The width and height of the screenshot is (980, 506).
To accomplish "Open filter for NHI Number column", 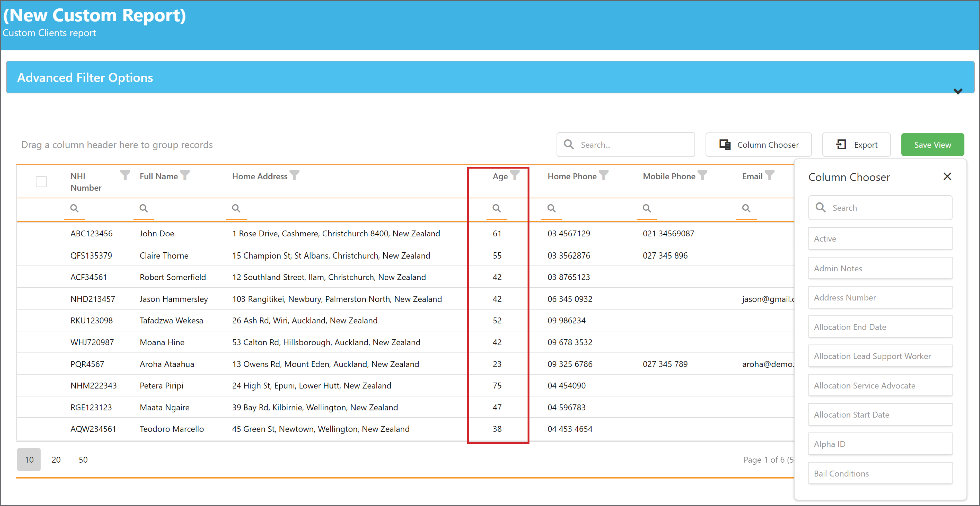I will [125, 175].
